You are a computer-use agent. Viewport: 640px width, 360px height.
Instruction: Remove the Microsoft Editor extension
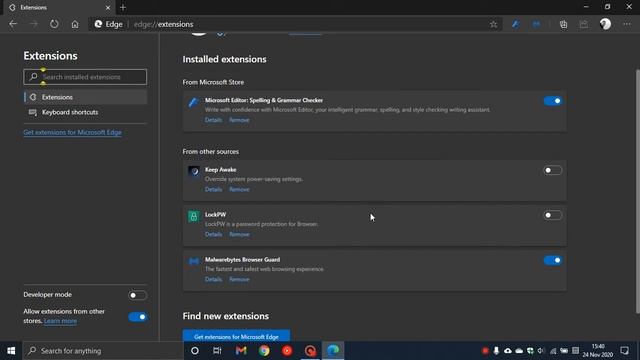click(239, 120)
